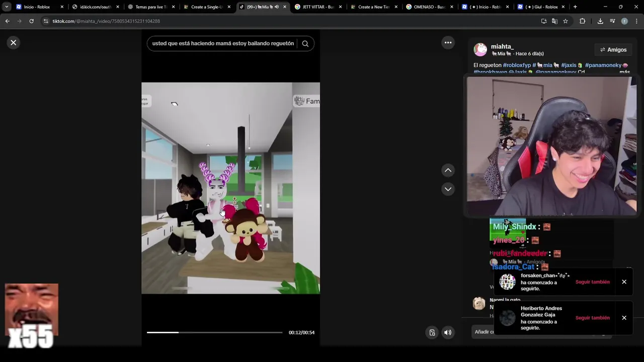
Task: Click the Roblox video in the player
Action: tap(230, 188)
